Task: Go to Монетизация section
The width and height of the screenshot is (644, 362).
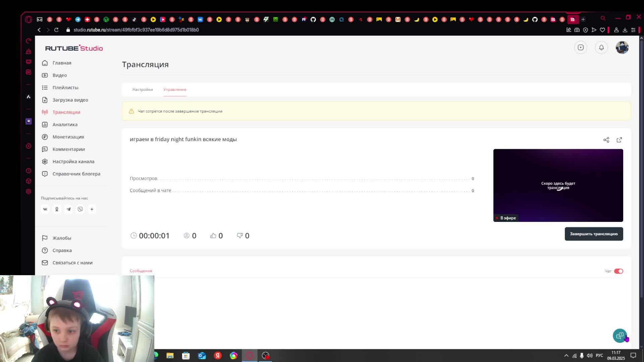Action: point(68,137)
